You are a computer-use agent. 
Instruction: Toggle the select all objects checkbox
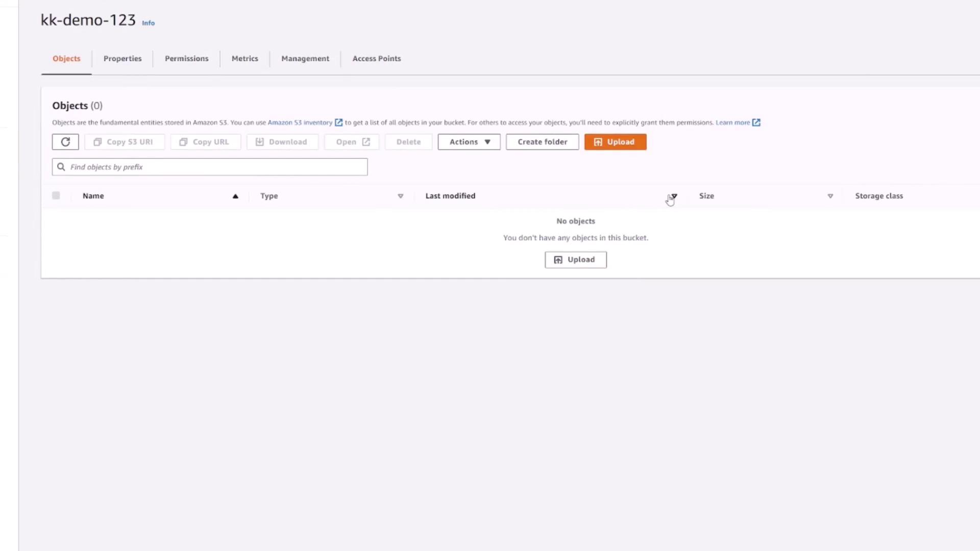56,195
